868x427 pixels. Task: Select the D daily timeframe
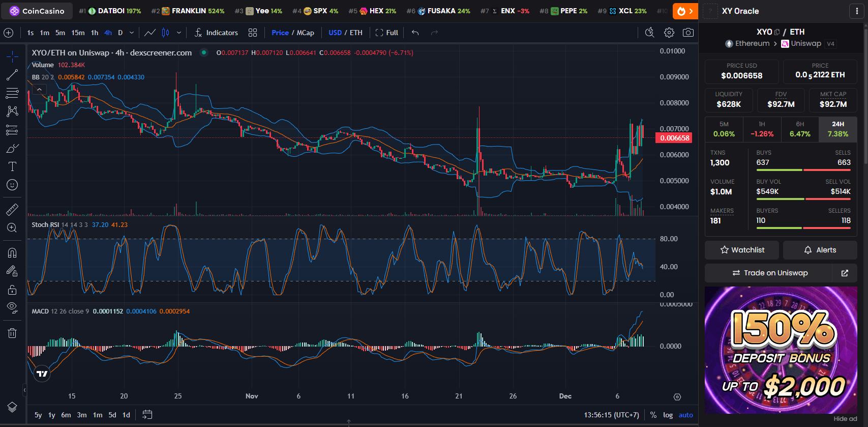click(x=121, y=33)
